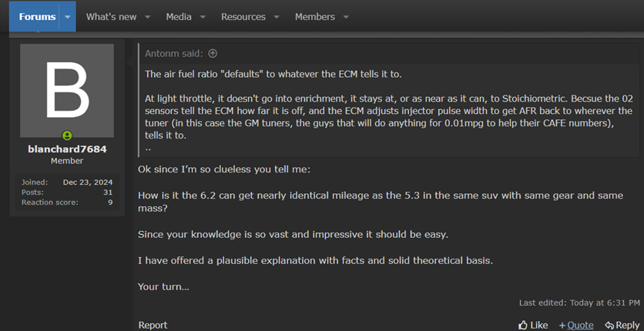Click the green online status icon
The width and height of the screenshot is (644, 331).
point(67,135)
